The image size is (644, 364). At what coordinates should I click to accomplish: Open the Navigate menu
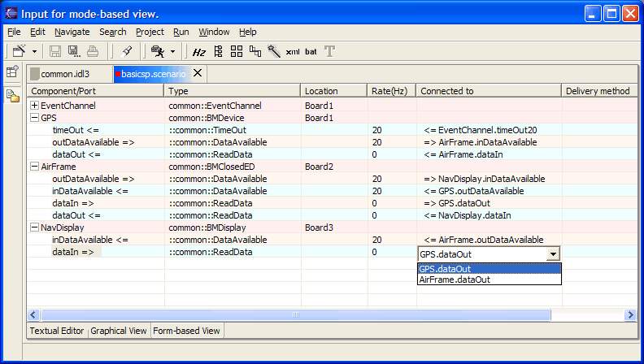(x=72, y=32)
